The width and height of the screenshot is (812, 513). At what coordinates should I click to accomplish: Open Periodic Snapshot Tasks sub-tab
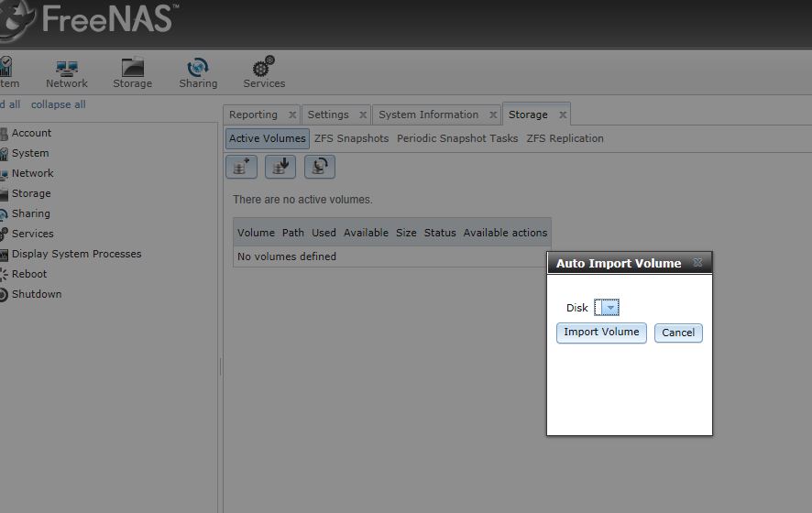(457, 138)
